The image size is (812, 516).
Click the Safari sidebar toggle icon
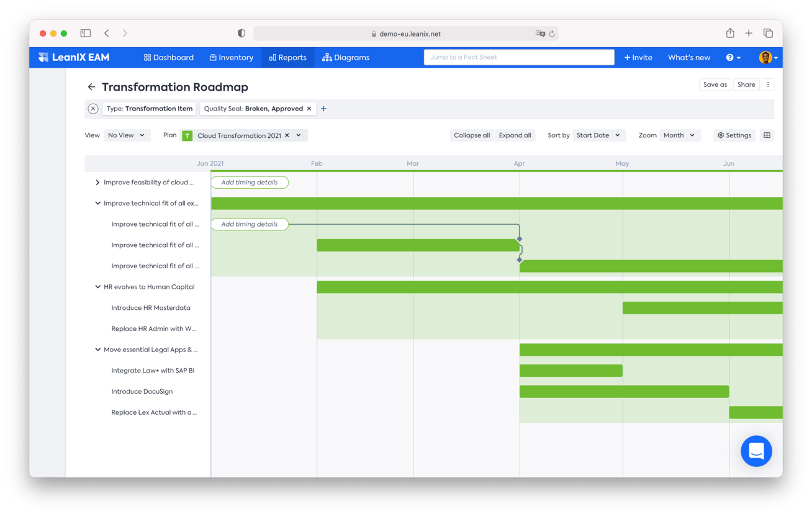(86, 34)
